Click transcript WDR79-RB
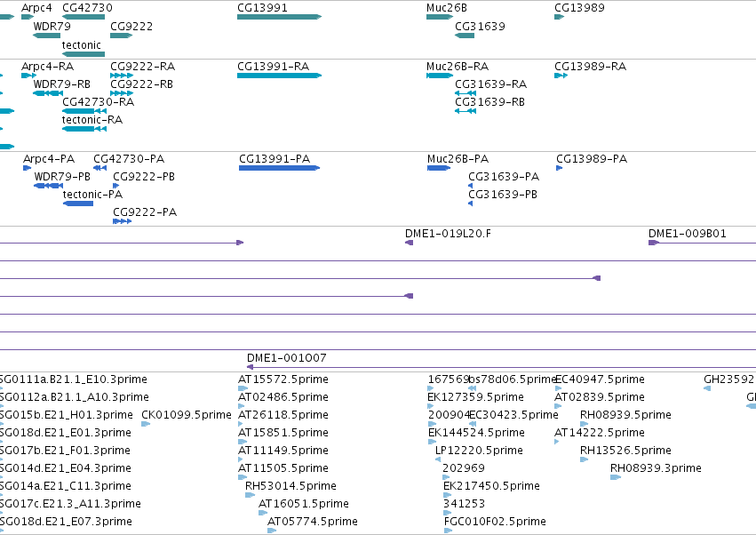Screen dimensions: 756x535 [62, 84]
